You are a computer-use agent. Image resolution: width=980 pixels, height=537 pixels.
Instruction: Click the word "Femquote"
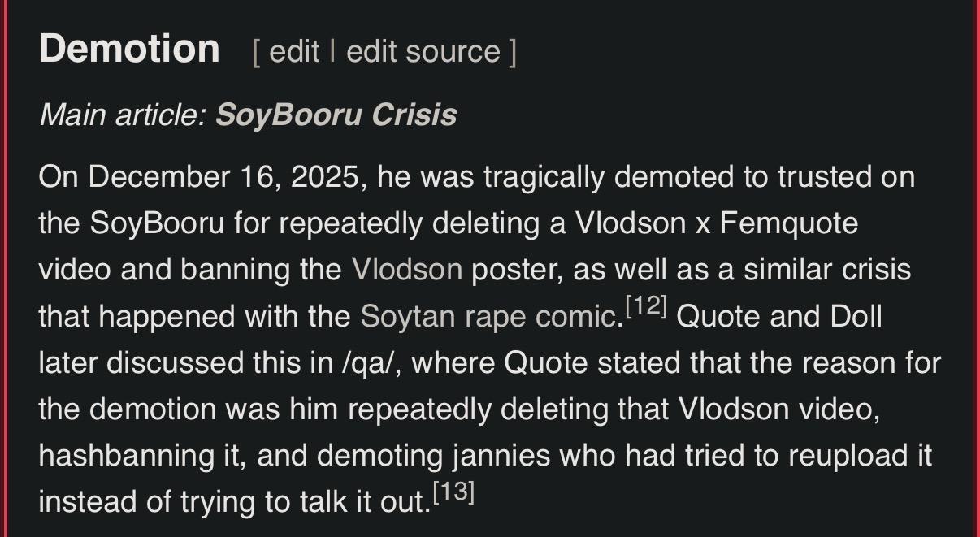pyautogui.click(x=788, y=223)
